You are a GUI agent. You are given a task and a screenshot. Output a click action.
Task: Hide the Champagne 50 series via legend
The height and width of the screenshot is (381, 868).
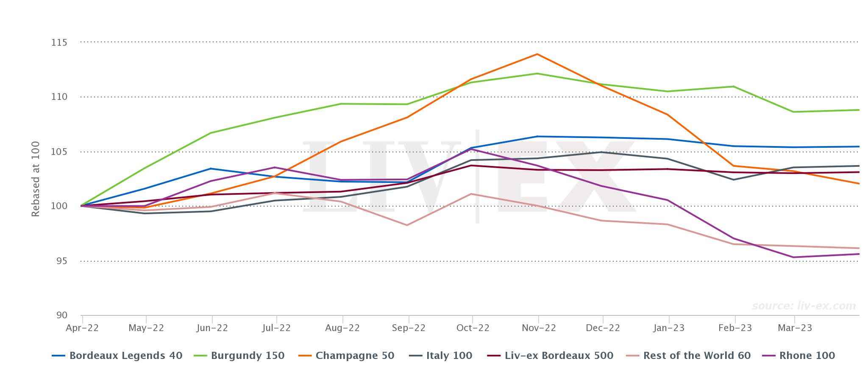click(346, 356)
